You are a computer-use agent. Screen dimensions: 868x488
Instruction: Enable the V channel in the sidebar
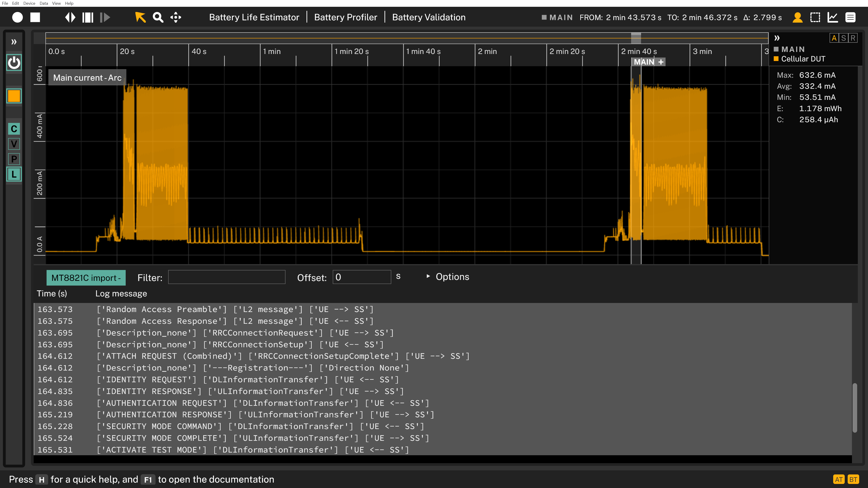(14, 144)
